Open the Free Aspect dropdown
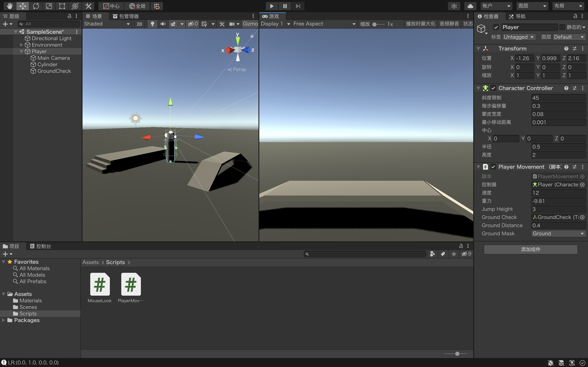The width and height of the screenshot is (588, 367). (324, 24)
